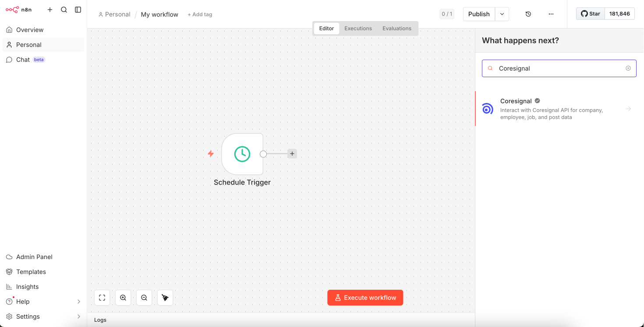Expand the Help submenu chevron
The height and width of the screenshot is (327, 644).
click(x=79, y=302)
